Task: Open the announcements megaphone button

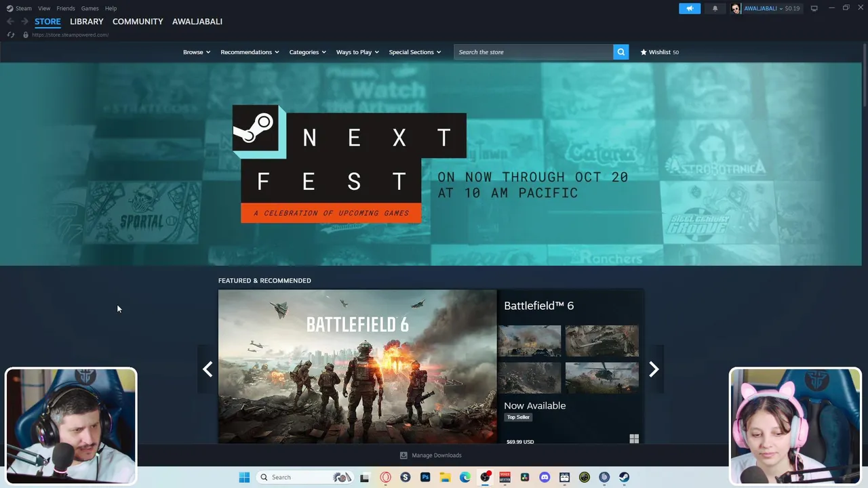Action: pos(690,8)
